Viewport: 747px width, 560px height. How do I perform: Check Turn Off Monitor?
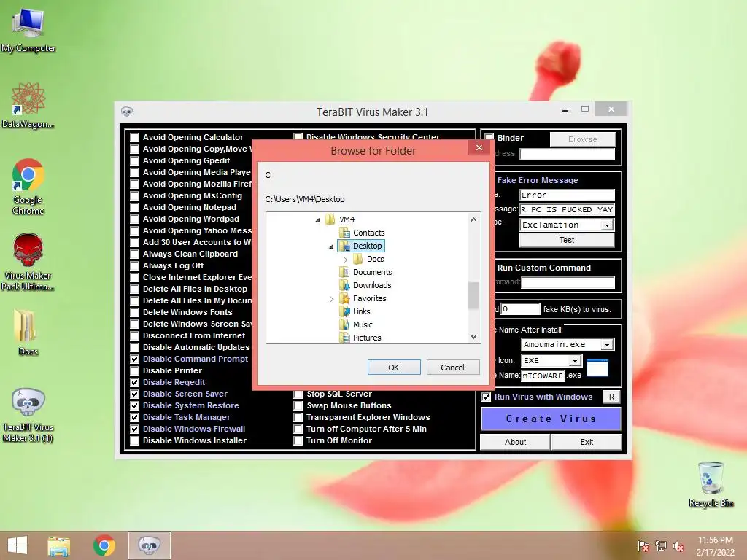(x=298, y=441)
